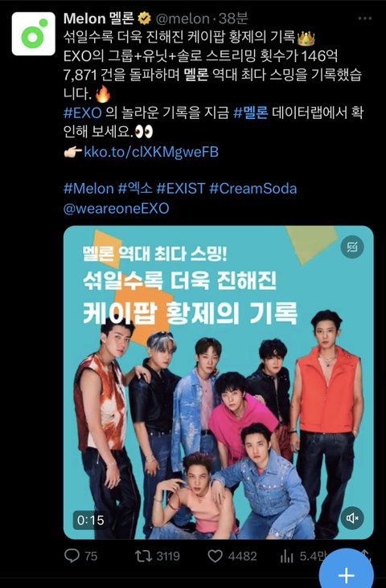Image resolution: width=386 pixels, height=588 pixels.
Task: Toggle the video captions icon
Action: (x=352, y=247)
